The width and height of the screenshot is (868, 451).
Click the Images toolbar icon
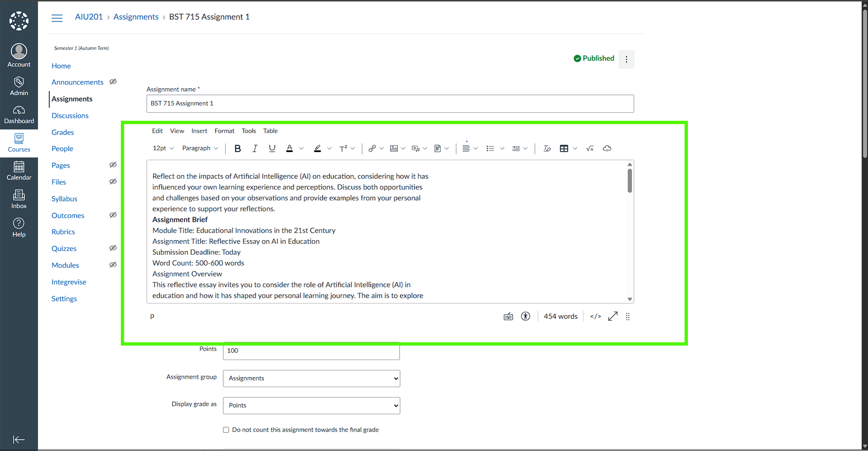394,148
